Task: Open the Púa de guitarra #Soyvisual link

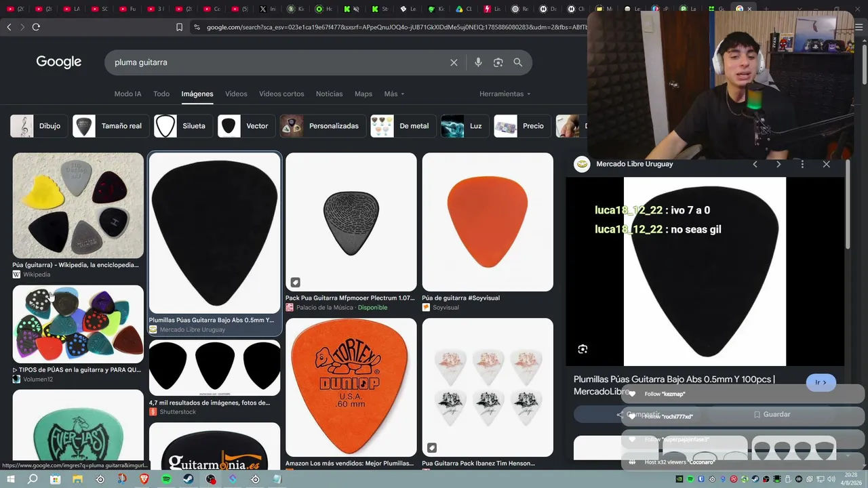Action: (460, 298)
